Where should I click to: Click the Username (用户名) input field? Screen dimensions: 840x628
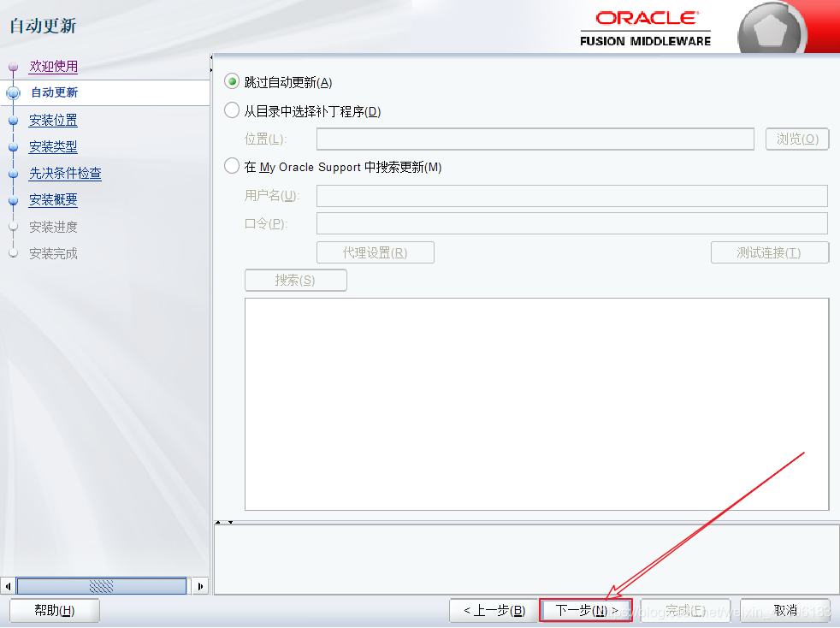click(572, 196)
